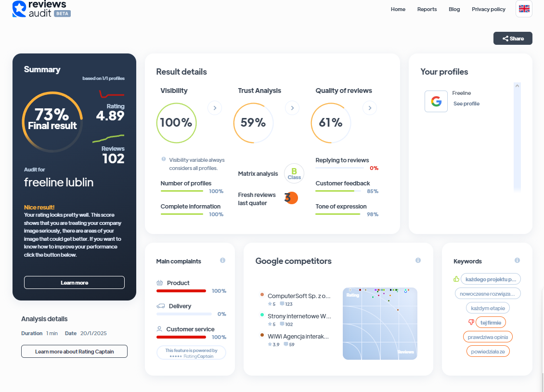Click the Visibility variable info icon
Image resolution: width=544 pixels, height=392 pixels.
(163, 159)
